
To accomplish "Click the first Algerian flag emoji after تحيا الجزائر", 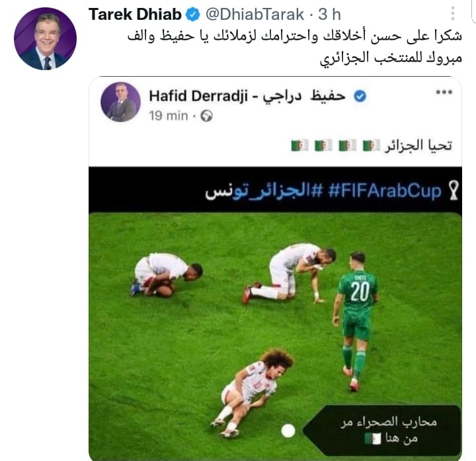I will (x=372, y=146).
